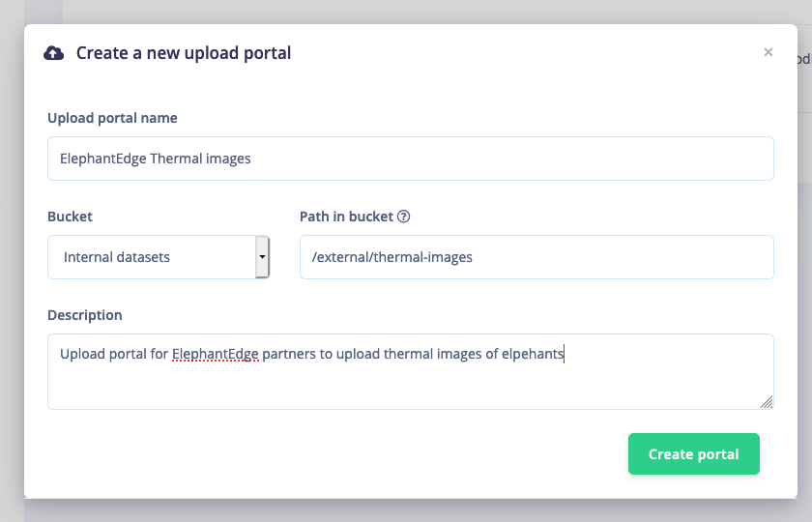
Task: Open the Path in bucket help icon
Action: (x=404, y=217)
